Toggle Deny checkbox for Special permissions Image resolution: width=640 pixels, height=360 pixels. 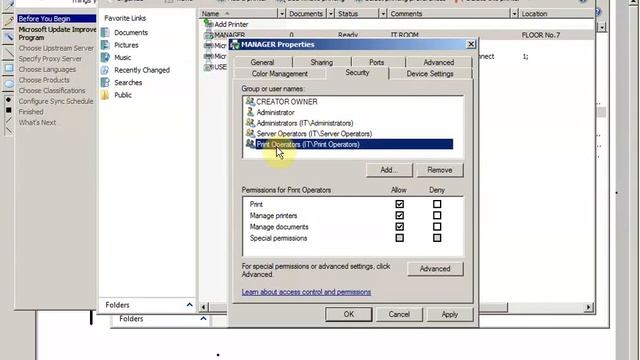[437, 238]
